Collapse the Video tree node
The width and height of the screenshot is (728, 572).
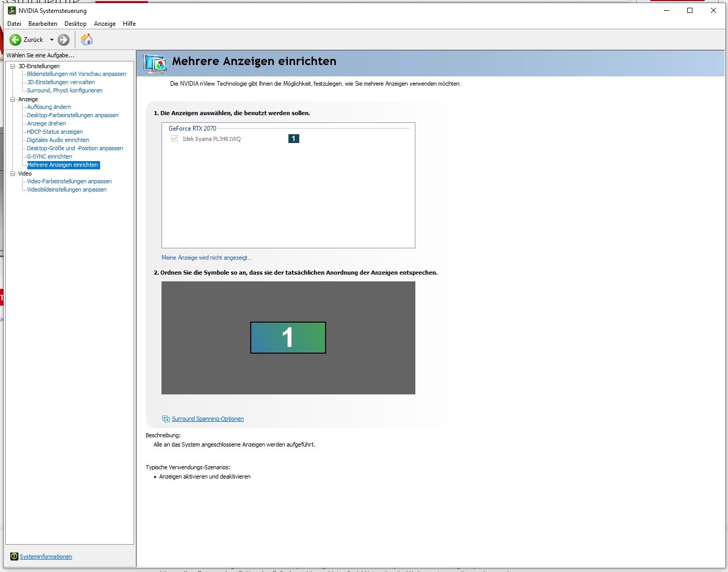(13, 173)
